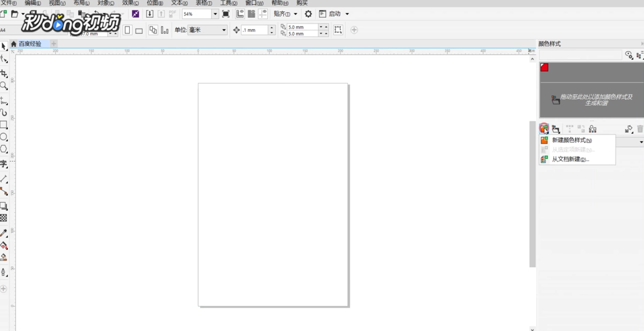Select the Connector tool
This screenshot has width=644, height=331.
click(4, 191)
